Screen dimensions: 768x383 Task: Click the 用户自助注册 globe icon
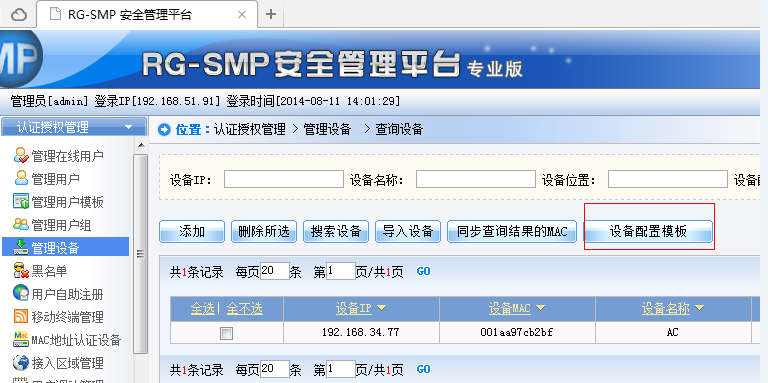pyautogui.click(x=21, y=293)
